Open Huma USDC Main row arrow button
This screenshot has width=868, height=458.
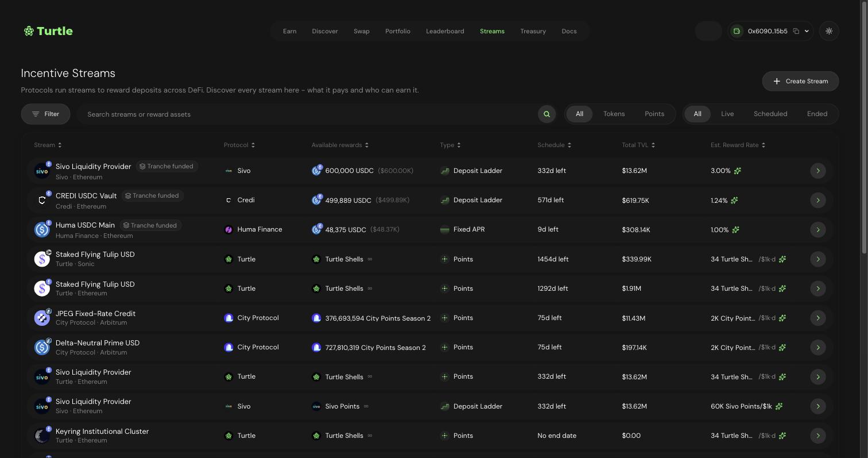coord(817,229)
